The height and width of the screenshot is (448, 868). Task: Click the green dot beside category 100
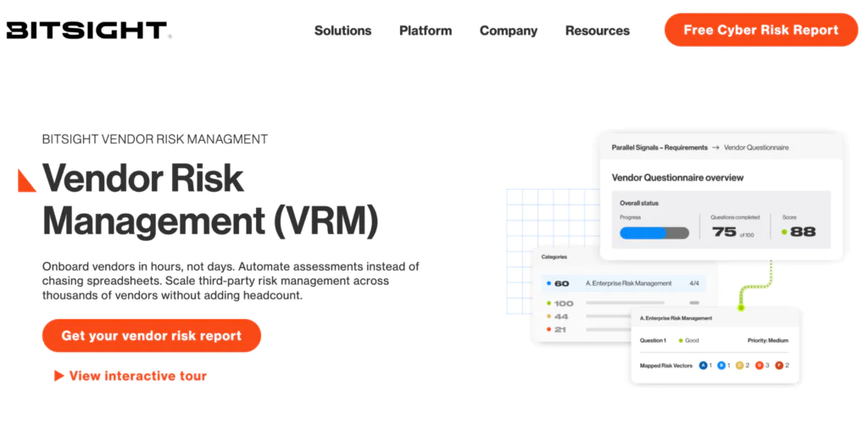pos(548,303)
